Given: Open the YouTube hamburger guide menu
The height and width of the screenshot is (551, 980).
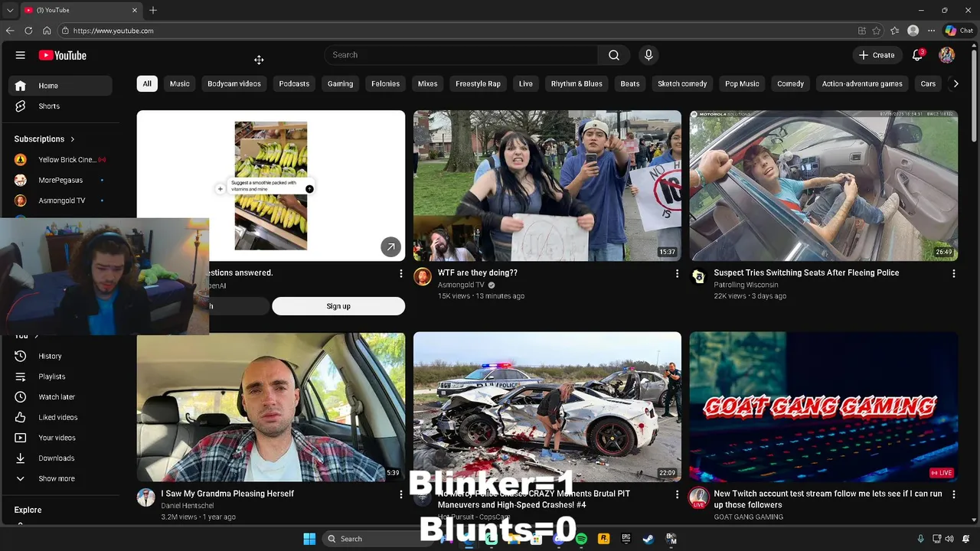Looking at the screenshot, I should 21,55.
